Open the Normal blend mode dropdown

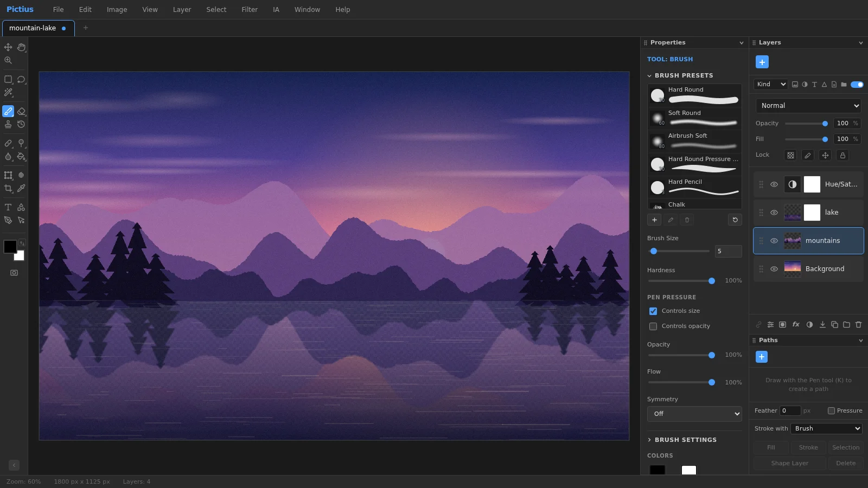tap(808, 106)
